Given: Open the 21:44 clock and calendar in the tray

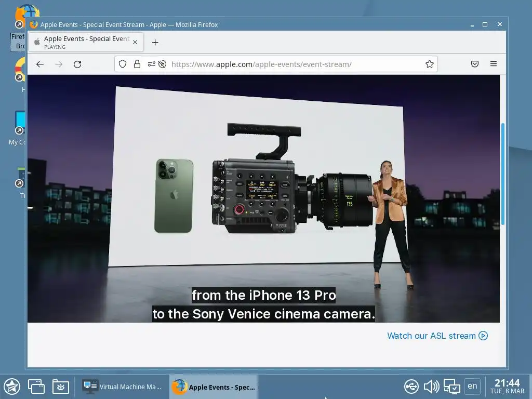Looking at the screenshot, I should [507, 387].
